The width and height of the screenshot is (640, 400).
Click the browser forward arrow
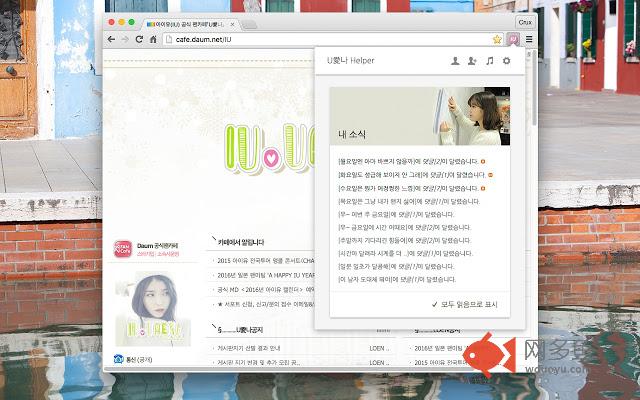(125, 39)
